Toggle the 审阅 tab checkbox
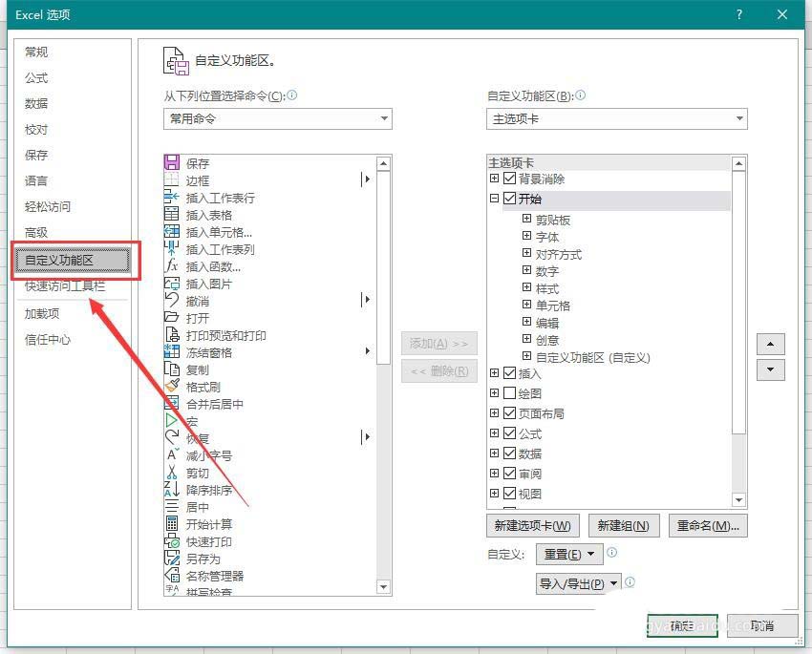This screenshot has height=654, width=812. coord(509,473)
